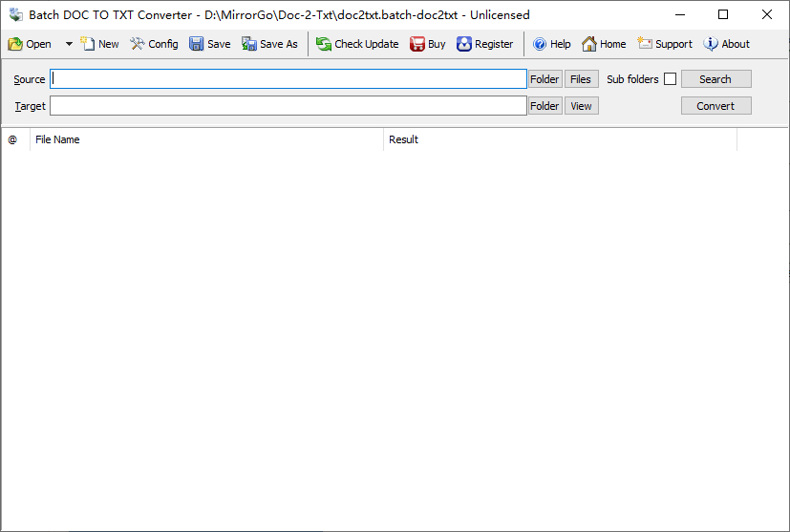View the target folder

point(582,106)
